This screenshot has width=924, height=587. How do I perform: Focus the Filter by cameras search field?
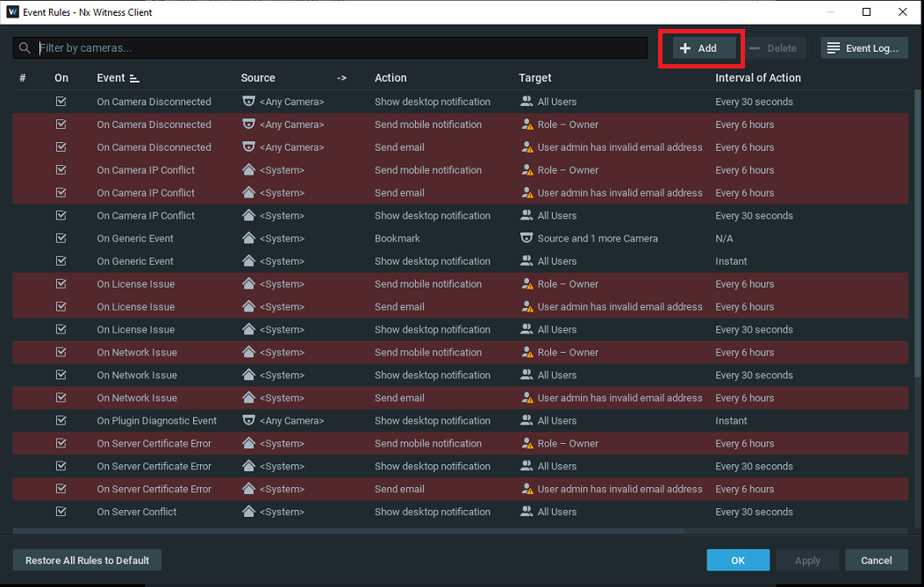[340, 48]
